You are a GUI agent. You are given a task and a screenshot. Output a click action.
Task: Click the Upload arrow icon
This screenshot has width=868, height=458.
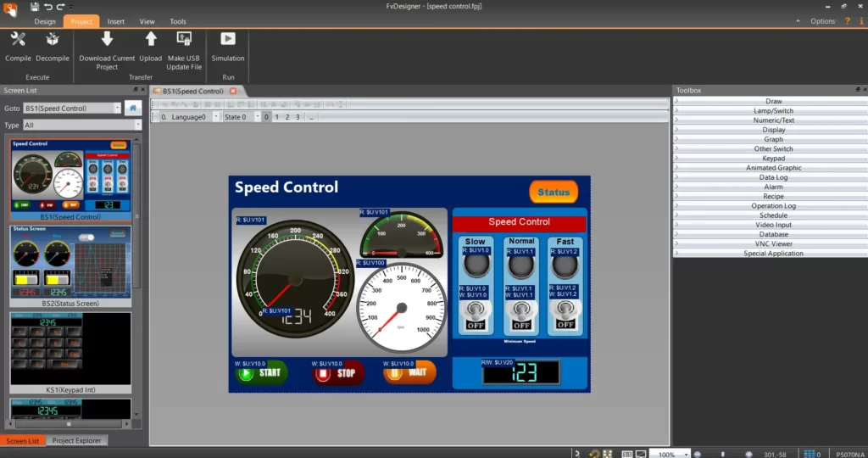point(151,39)
